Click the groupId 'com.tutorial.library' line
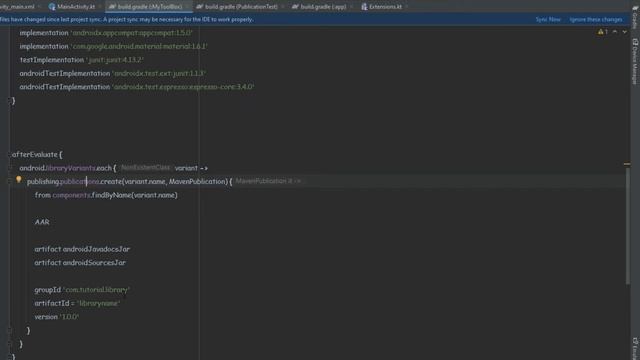Viewport: 640px width, 360px height. coord(82,290)
